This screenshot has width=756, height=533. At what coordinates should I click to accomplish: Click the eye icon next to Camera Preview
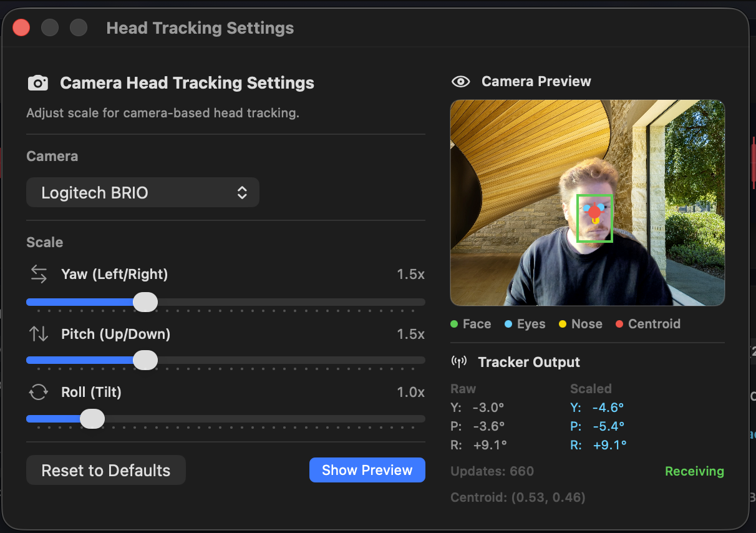[x=460, y=81]
